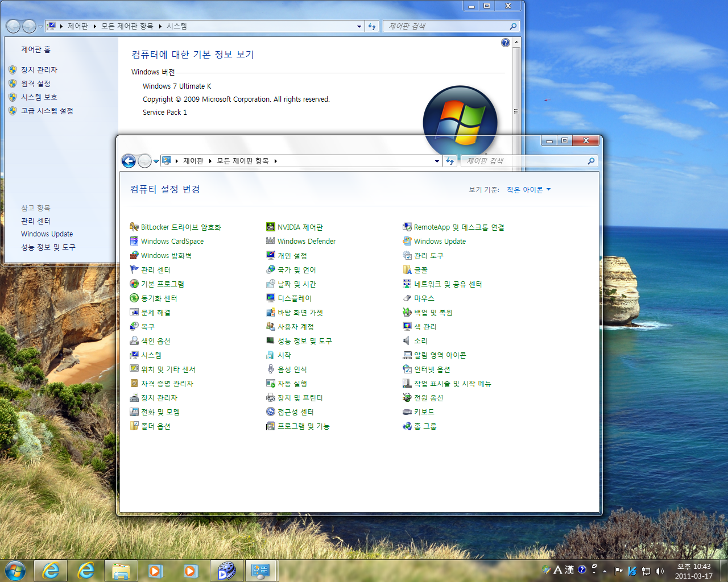The height and width of the screenshot is (582, 728).
Task: Open Windows CardSpace item icon
Action: [134, 241]
